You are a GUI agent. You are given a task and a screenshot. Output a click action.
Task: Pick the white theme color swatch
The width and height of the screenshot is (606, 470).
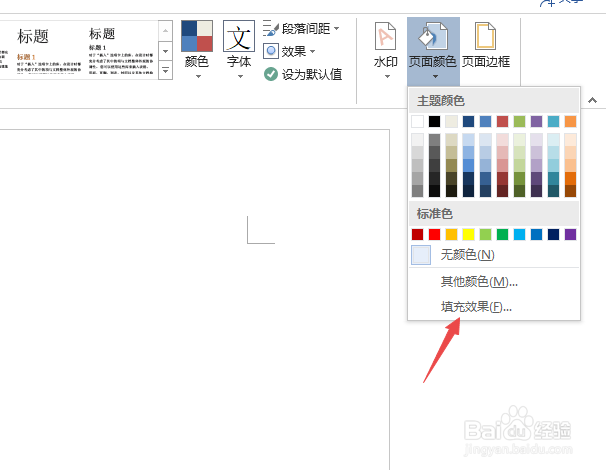pos(417,121)
